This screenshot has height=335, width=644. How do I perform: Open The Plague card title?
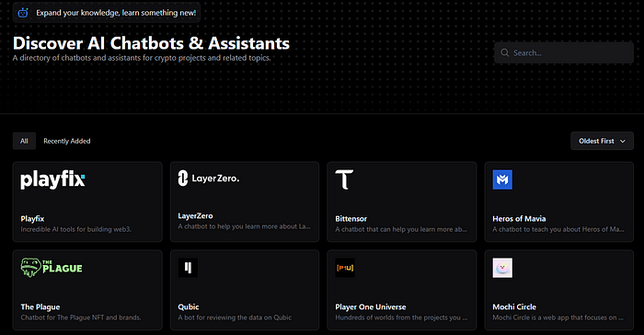(40, 306)
